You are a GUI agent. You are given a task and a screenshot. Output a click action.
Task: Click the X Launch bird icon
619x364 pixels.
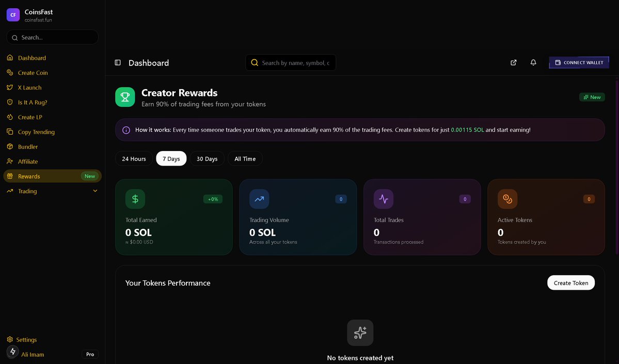(x=10, y=88)
